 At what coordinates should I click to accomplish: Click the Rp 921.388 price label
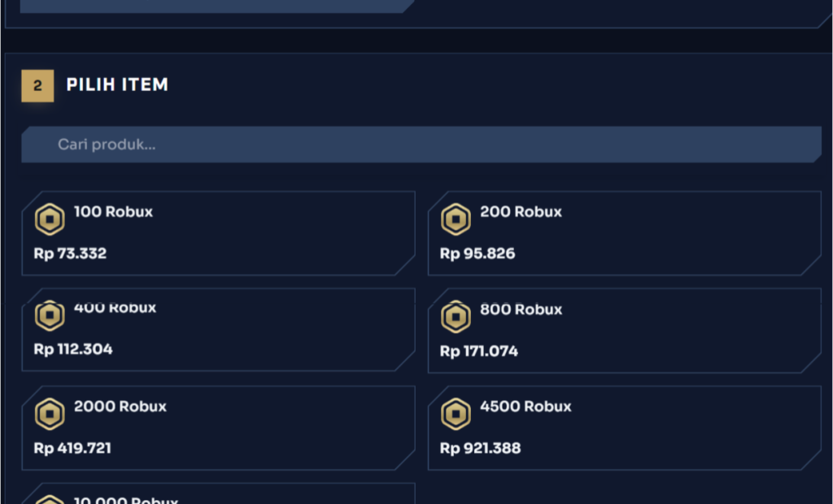[480, 448]
